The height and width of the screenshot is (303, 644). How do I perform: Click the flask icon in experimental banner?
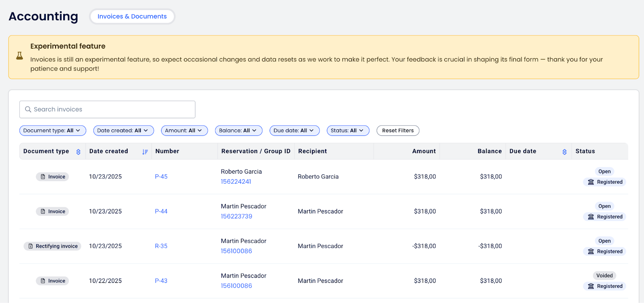point(19,56)
